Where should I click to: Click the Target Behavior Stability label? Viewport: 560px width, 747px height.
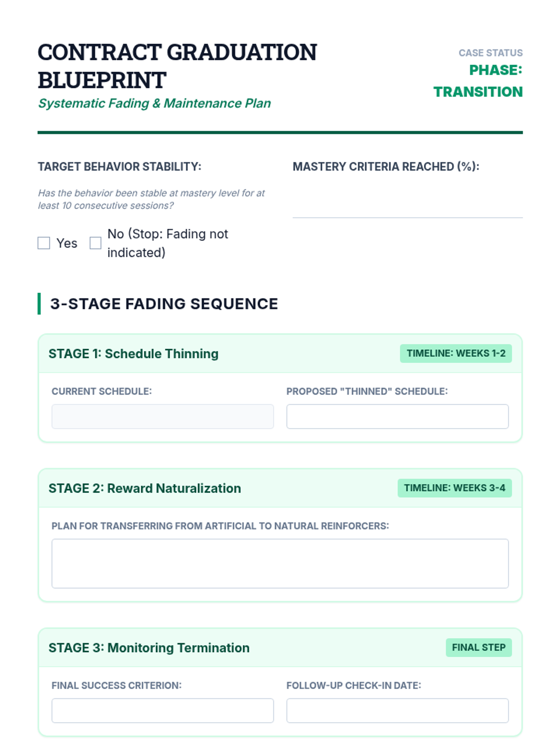pos(119,167)
